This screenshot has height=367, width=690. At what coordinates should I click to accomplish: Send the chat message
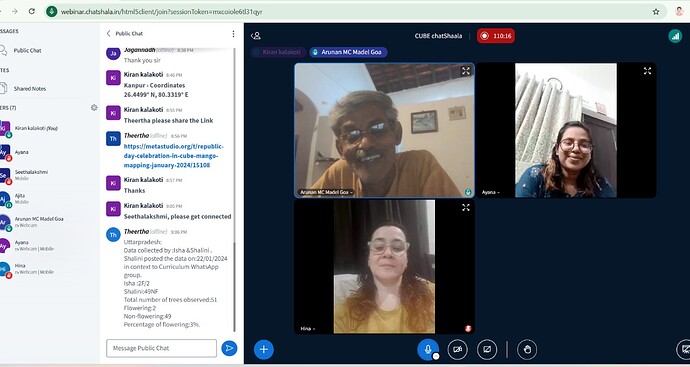coord(229,348)
